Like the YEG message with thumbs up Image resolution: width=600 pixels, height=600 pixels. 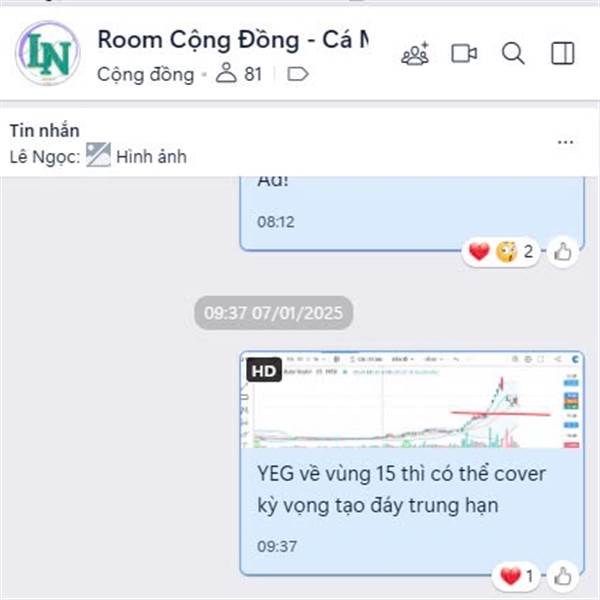pos(562,576)
